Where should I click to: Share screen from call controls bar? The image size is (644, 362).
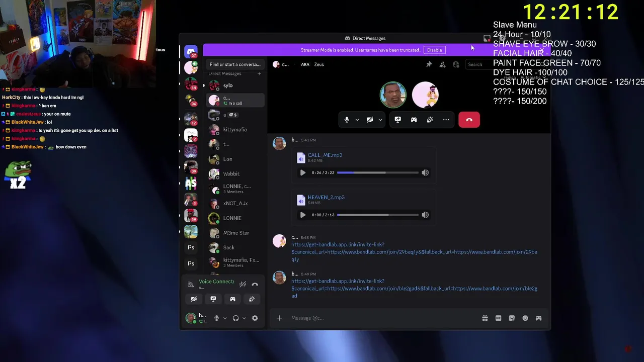click(x=397, y=120)
